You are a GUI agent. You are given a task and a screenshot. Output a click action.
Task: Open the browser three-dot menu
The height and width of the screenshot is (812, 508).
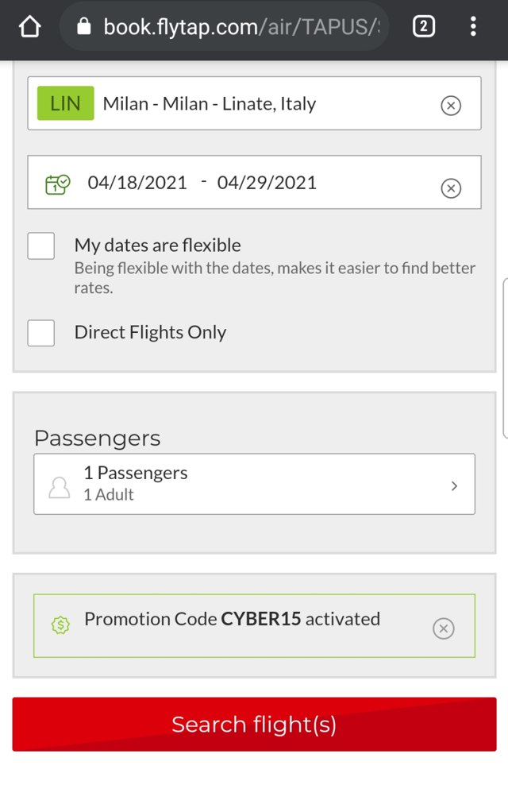tap(473, 27)
